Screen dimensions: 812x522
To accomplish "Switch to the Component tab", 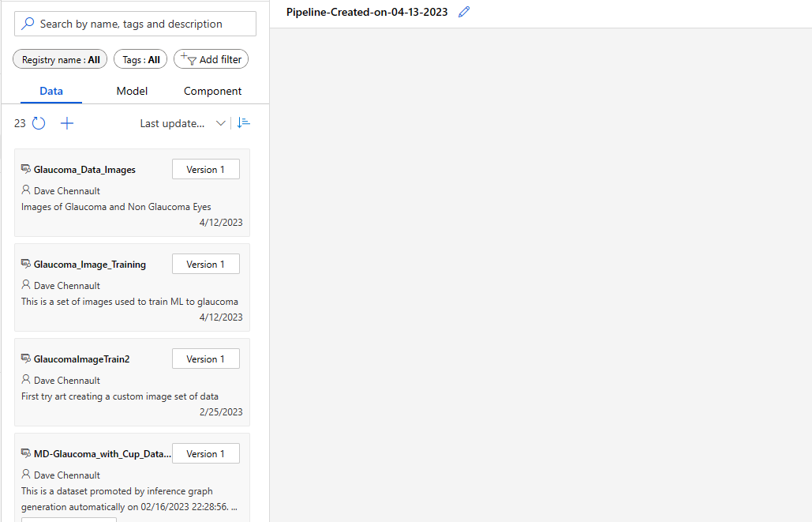I will tap(212, 91).
